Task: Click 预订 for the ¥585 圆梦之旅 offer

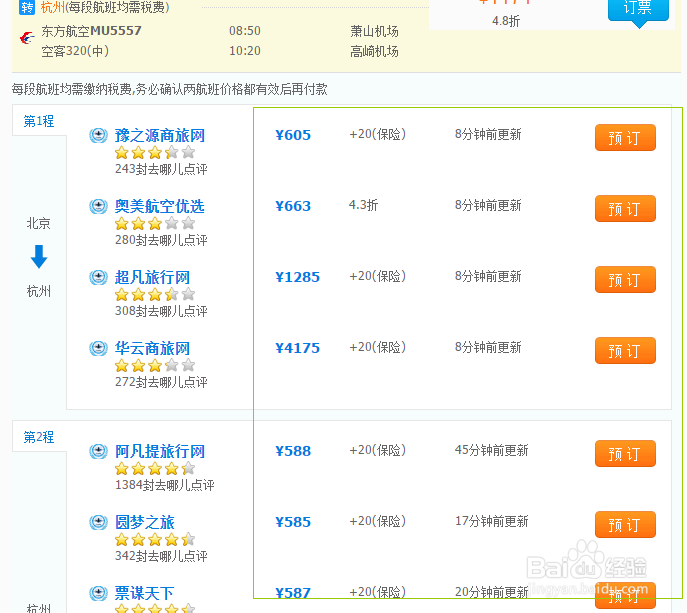Action: point(625,524)
